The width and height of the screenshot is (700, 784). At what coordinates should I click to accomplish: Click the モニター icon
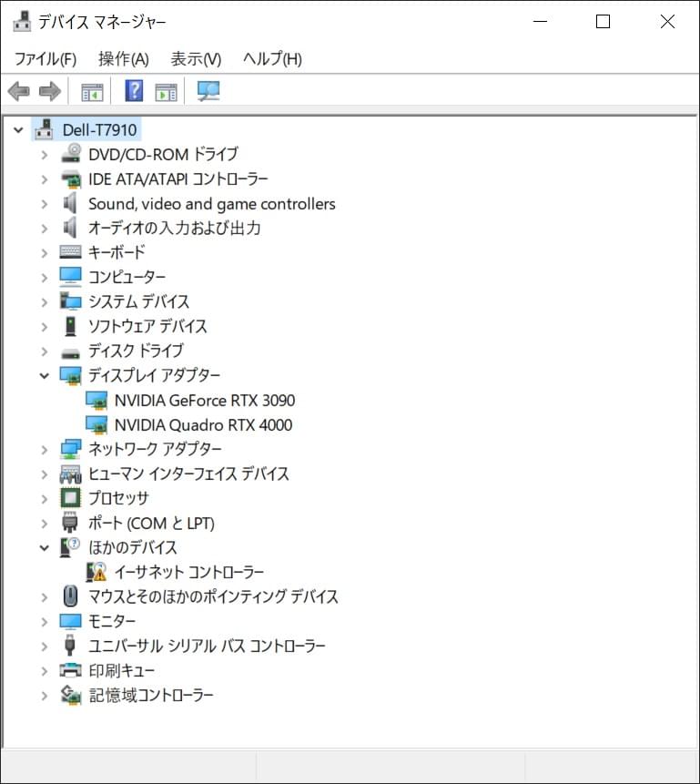click(x=70, y=621)
